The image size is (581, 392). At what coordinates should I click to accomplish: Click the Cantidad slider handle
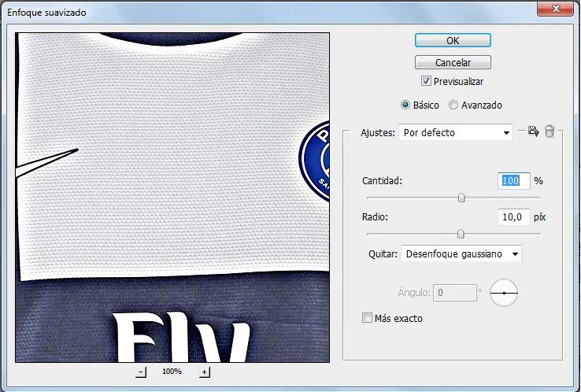[x=461, y=198]
